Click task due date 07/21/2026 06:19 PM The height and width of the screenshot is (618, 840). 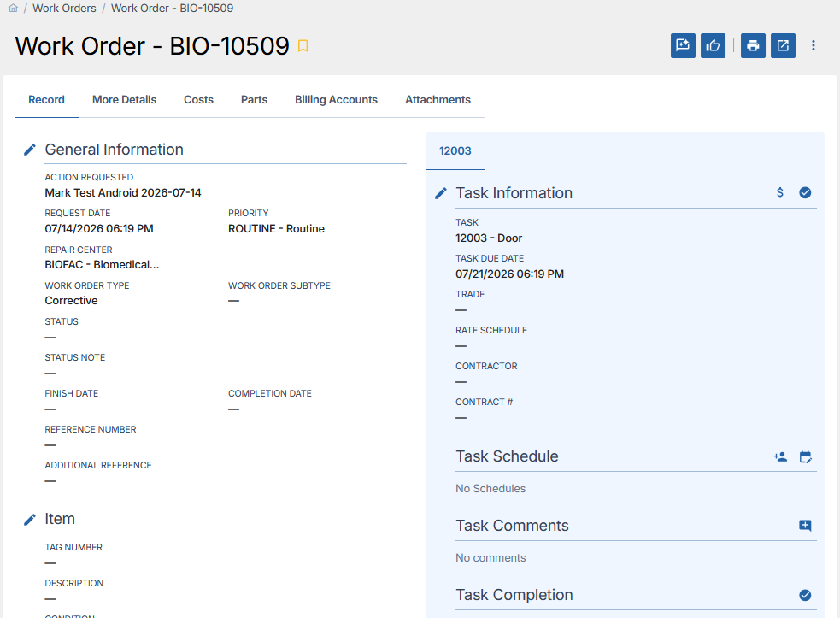(509, 274)
